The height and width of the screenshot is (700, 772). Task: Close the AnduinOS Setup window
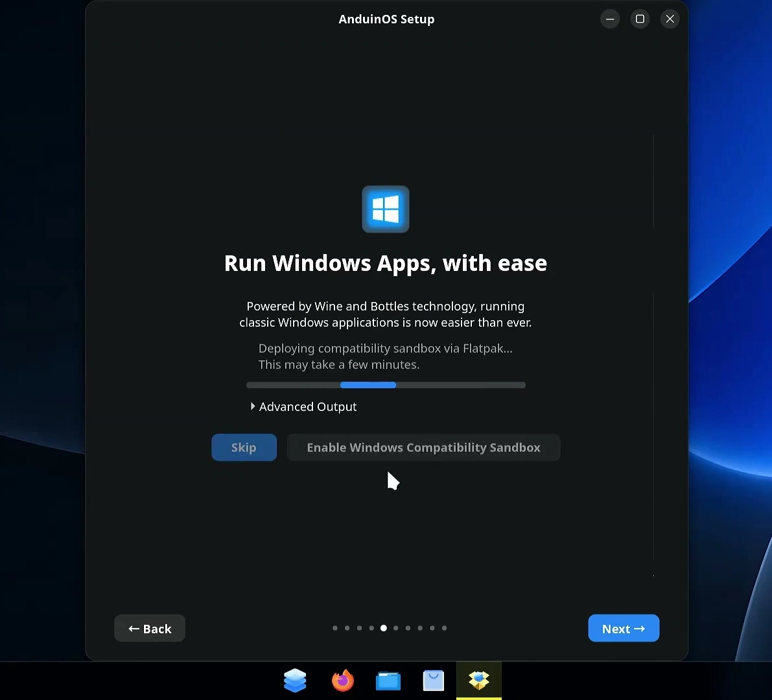(670, 19)
